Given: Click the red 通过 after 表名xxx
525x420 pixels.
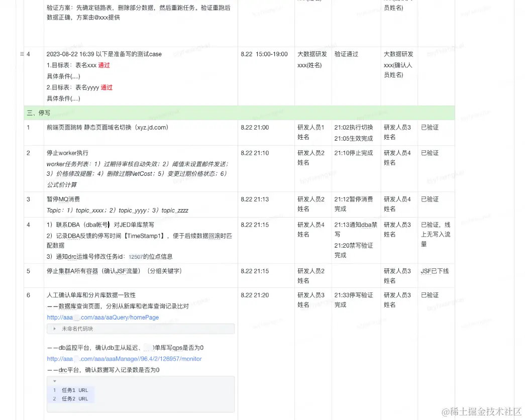Looking at the screenshot, I should tap(104, 65).
